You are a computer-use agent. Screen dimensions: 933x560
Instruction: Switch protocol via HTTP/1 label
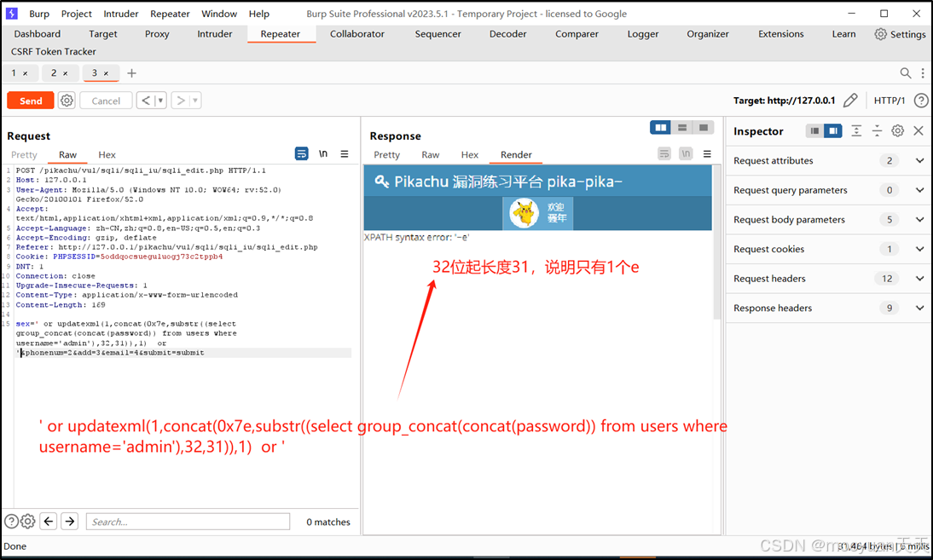tap(889, 101)
